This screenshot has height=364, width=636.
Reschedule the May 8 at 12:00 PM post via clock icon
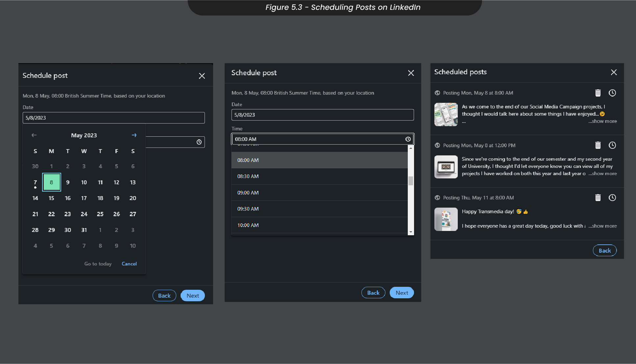[612, 145]
